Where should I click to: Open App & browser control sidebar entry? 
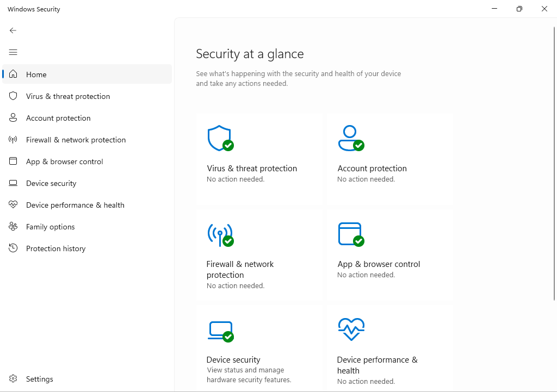[64, 161]
